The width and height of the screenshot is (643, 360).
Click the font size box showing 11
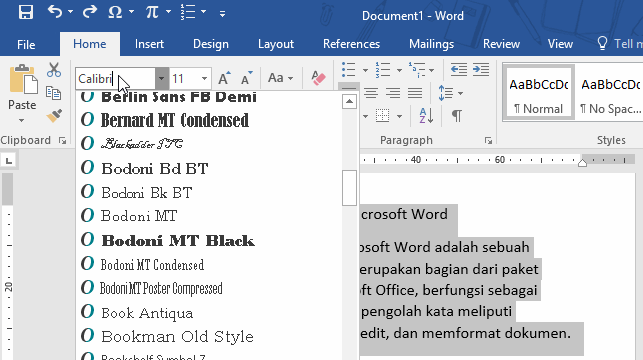pyautogui.click(x=184, y=78)
